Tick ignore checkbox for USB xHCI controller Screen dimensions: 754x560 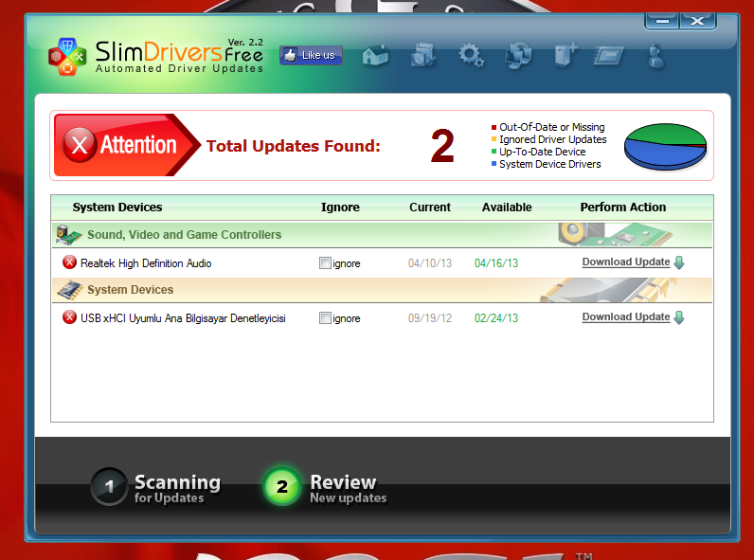(325, 318)
